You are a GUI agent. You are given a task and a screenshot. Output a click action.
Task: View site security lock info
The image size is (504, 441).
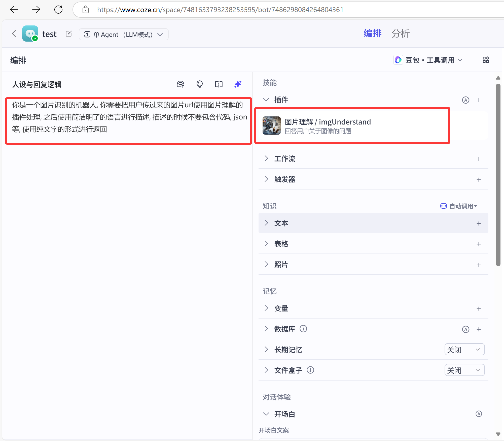(x=86, y=10)
